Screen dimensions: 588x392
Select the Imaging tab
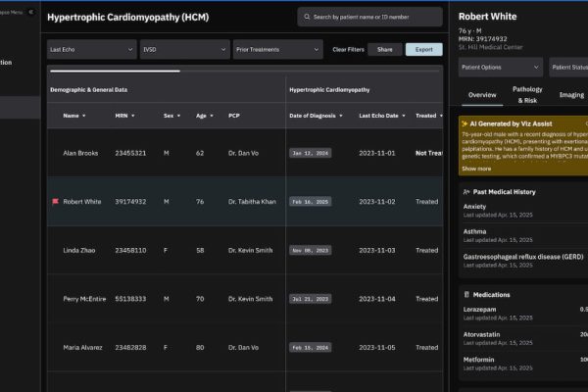(571, 95)
